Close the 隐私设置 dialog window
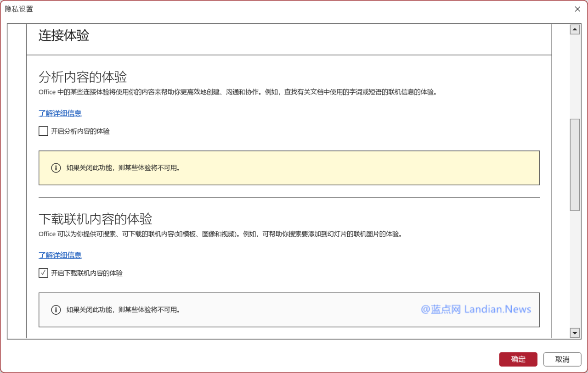The image size is (588, 373). coord(577,9)
